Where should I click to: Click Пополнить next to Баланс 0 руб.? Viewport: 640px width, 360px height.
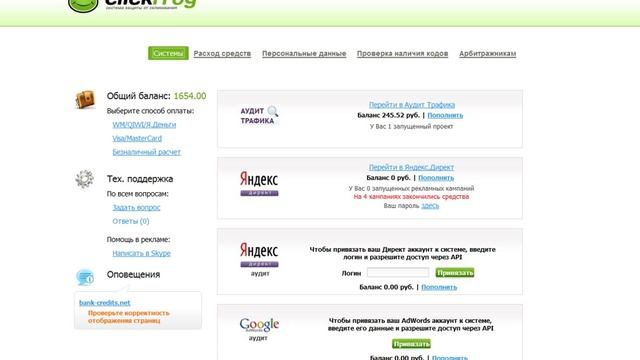tap(436, 178)
